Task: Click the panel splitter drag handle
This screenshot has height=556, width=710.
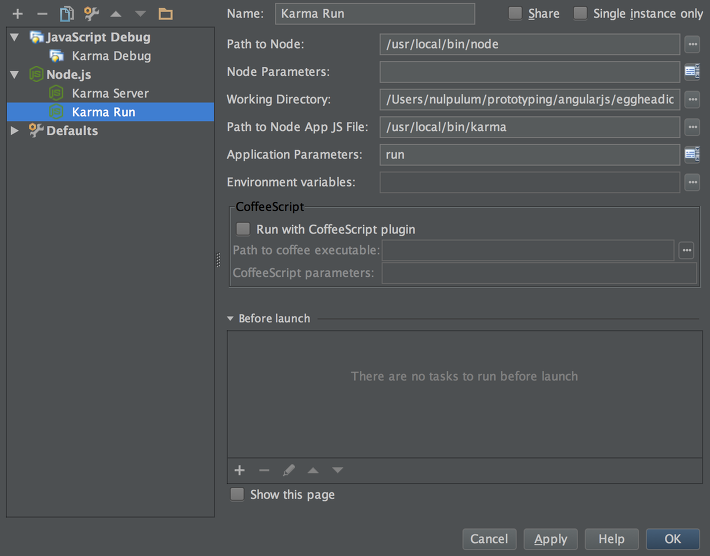Action: click(x=219, y=260)
